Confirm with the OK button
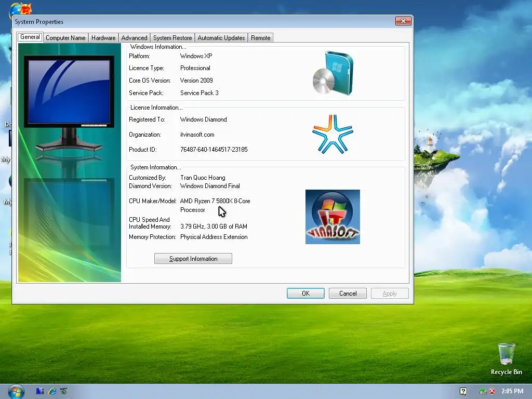532x399 pixels. 305,293
